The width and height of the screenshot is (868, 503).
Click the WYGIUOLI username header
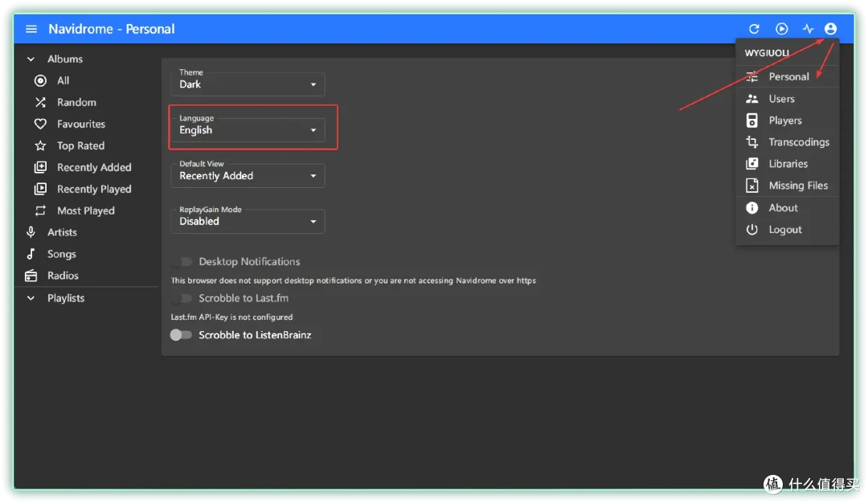767,53
